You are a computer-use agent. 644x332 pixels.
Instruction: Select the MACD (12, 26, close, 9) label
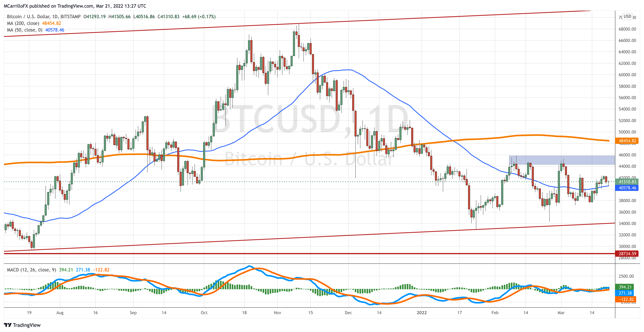click(x=32, y=270)
